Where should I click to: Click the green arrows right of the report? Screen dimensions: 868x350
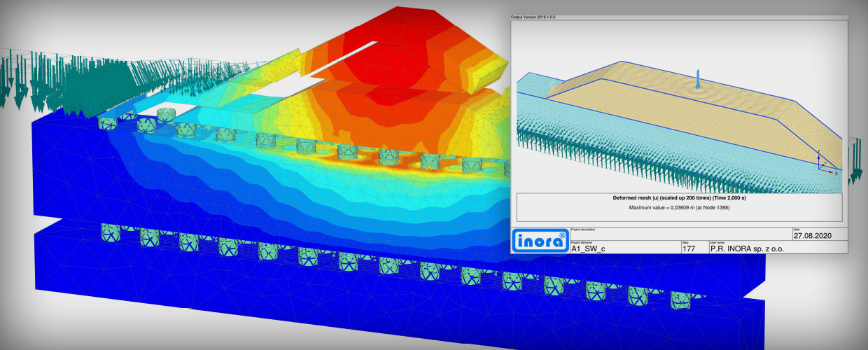click(x=855, y=161)
